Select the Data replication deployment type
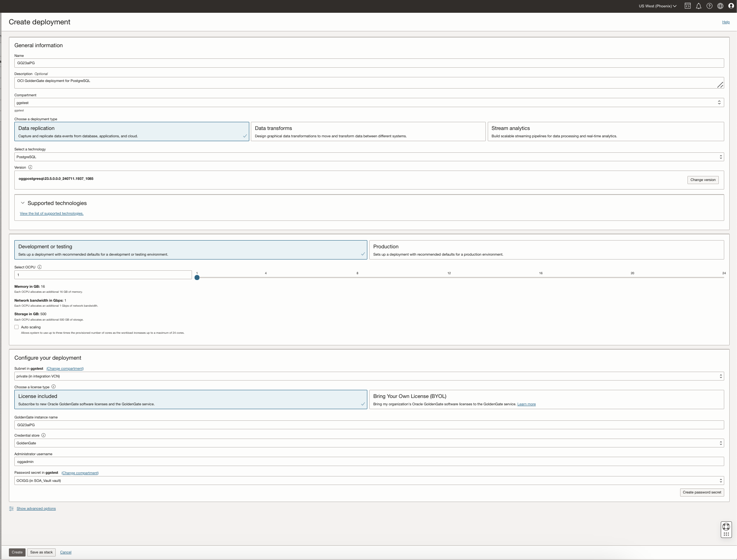 [132, 131]
